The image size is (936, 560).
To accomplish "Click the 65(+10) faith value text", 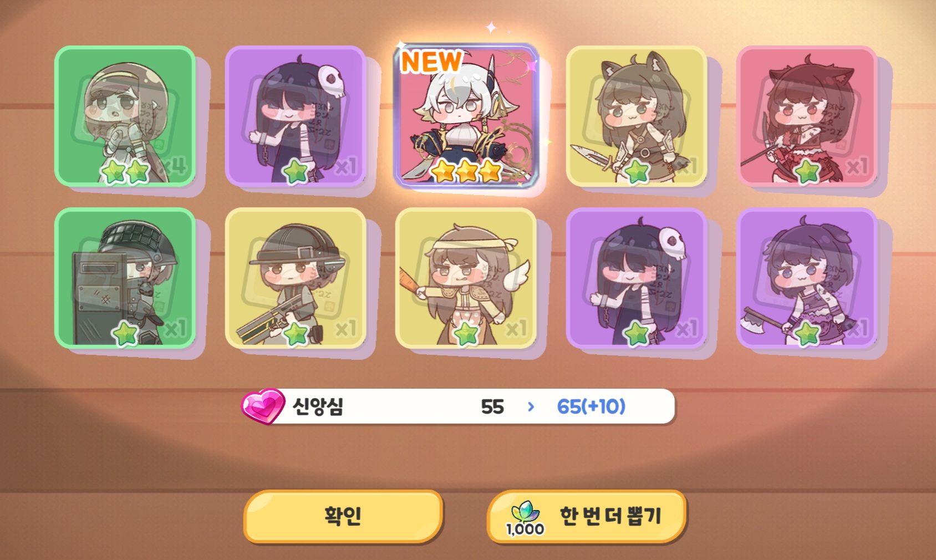I will coord(591,406).
